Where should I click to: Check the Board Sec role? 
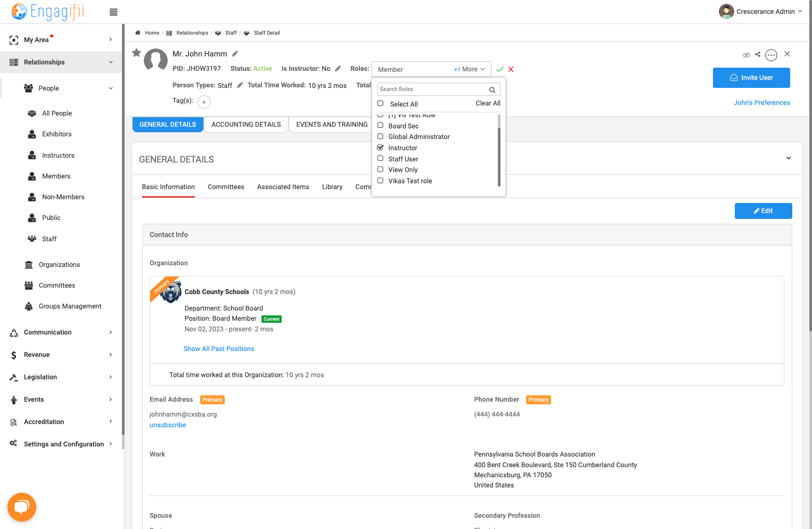(380, 126)
